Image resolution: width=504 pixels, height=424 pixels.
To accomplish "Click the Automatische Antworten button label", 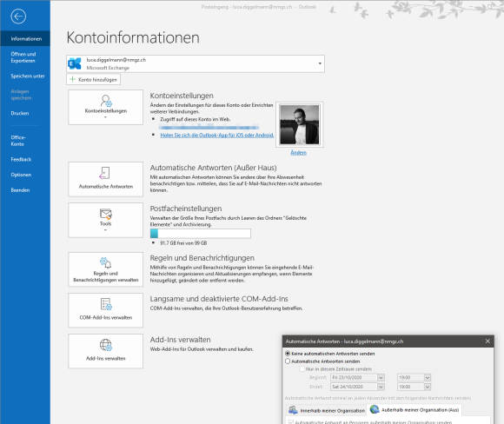I will (106, 186).
